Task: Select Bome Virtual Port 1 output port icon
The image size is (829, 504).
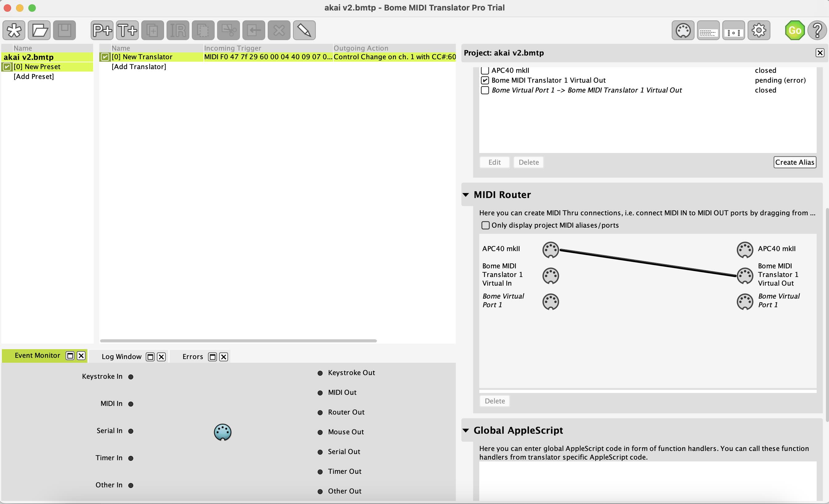Action: click(744, 301)
